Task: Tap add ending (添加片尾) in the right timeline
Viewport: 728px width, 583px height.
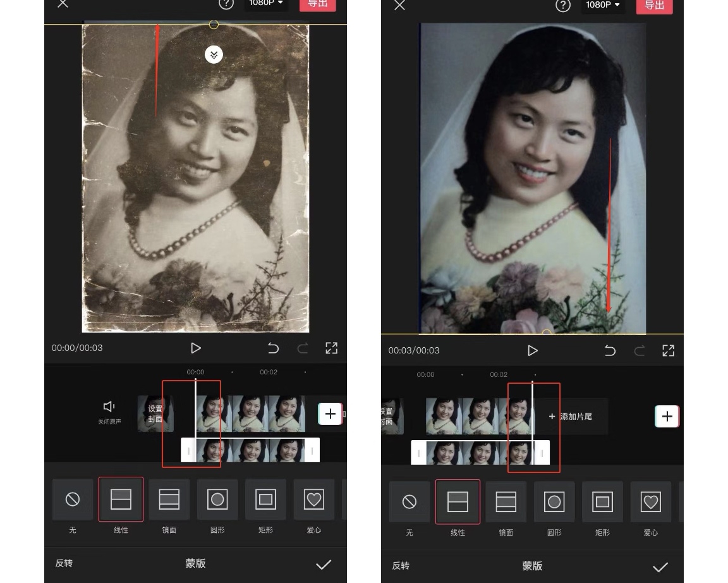Action: [571, 417]
